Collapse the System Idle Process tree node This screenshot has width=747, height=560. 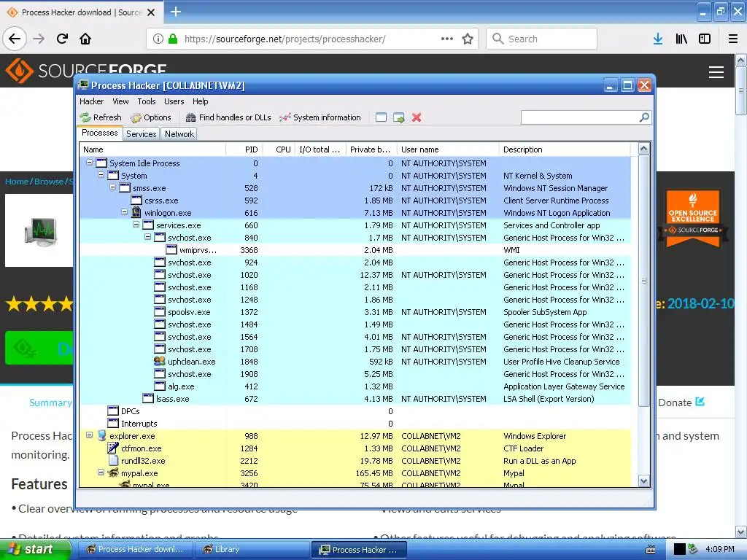[89, 163]
